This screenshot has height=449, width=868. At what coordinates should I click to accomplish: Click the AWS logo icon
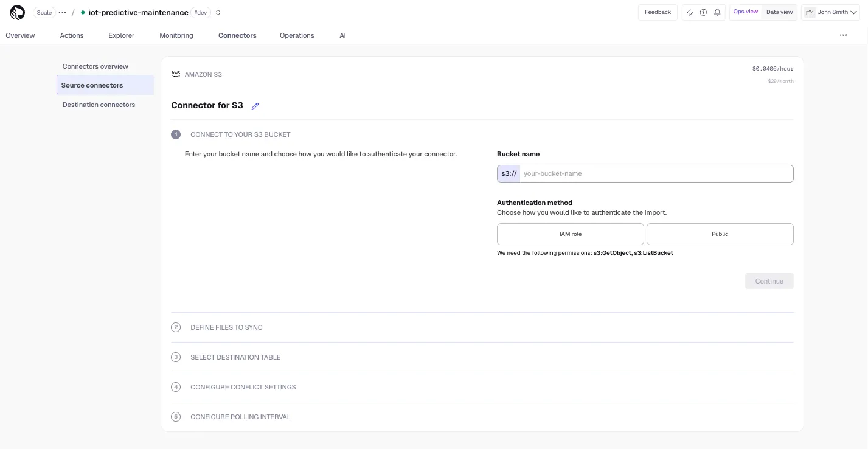[176, 74]
